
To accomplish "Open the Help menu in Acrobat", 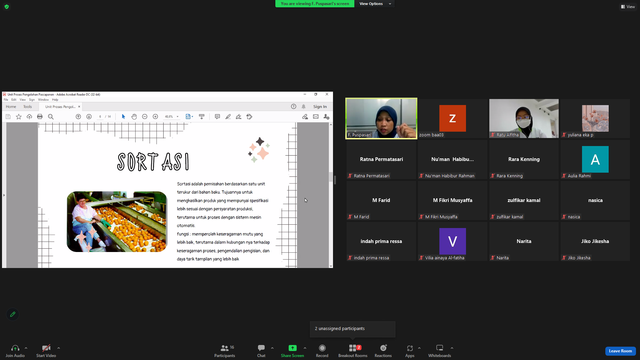I will [x=55, y=100].
